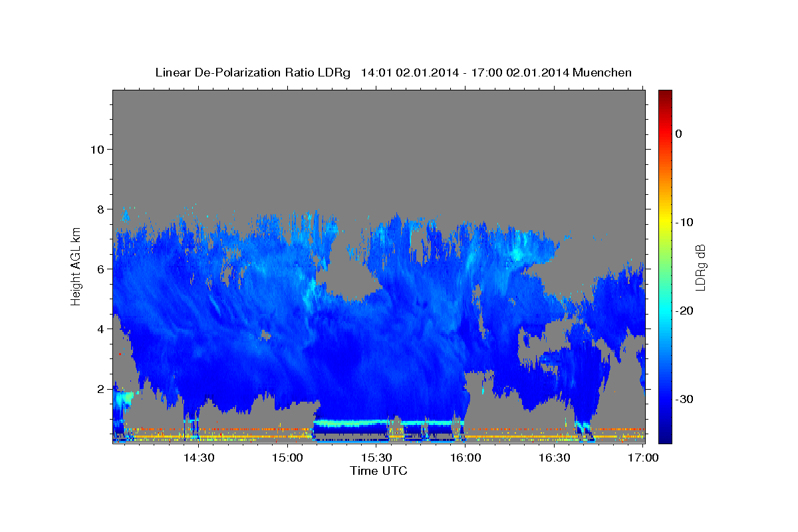Click the 15:30 time tick label
The image size is (798, 532).
[376, 458]
